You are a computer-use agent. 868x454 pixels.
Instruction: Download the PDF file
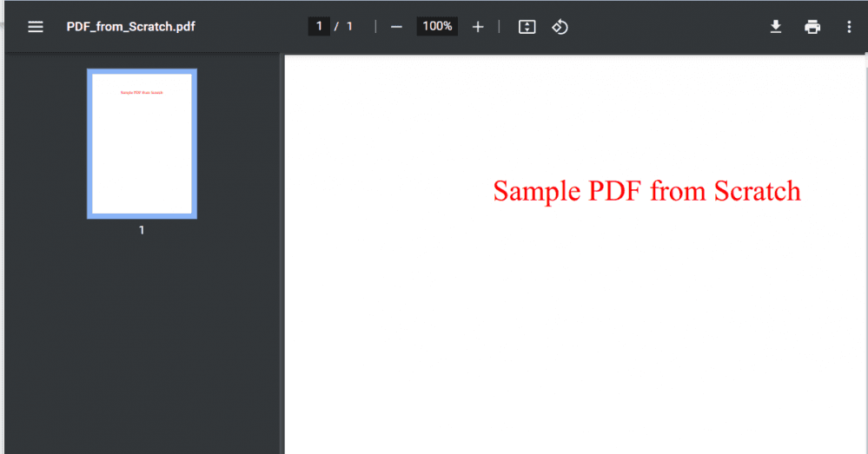pyautogui.click(x=776, y=27)
